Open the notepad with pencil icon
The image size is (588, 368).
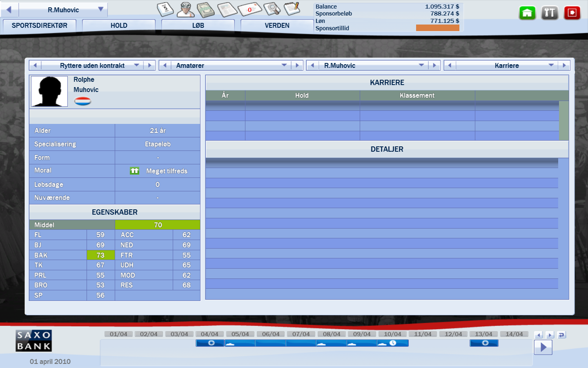coord(292,9)
